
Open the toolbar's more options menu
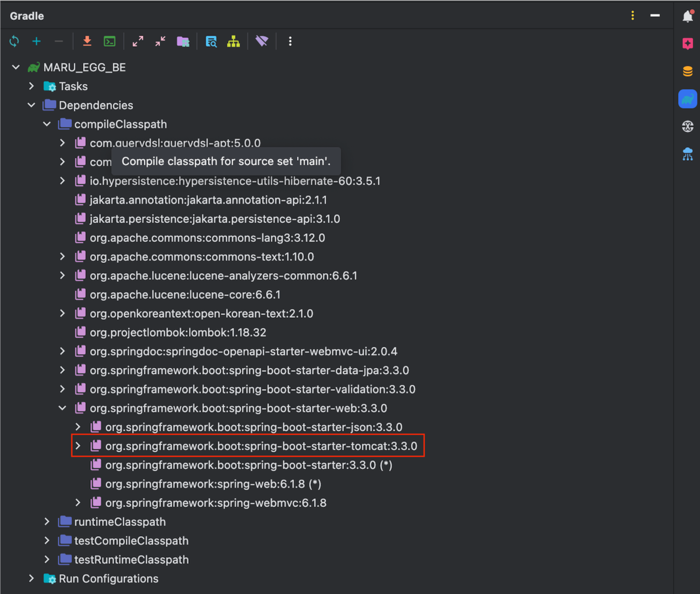290,41
